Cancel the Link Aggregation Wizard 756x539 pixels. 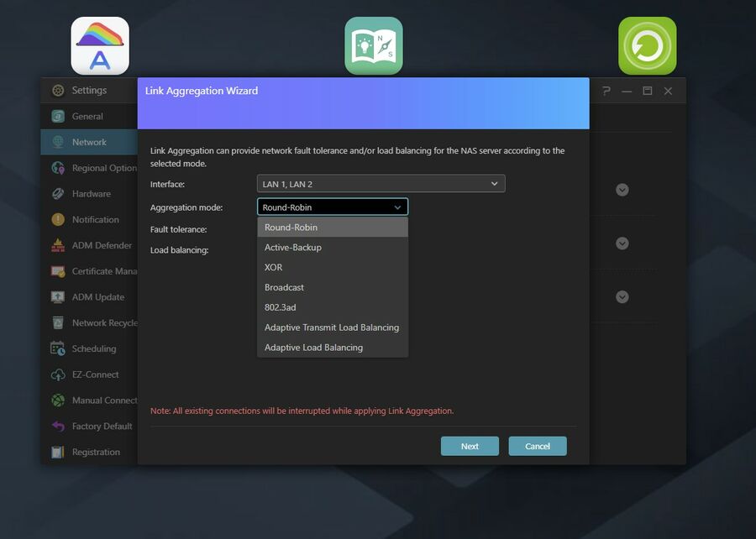click(538, 447)
